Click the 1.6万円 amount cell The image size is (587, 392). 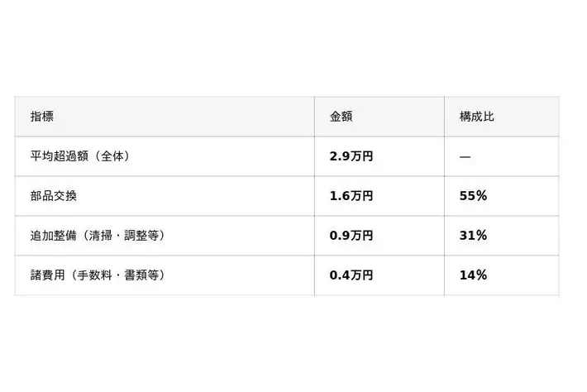(351, 196)
